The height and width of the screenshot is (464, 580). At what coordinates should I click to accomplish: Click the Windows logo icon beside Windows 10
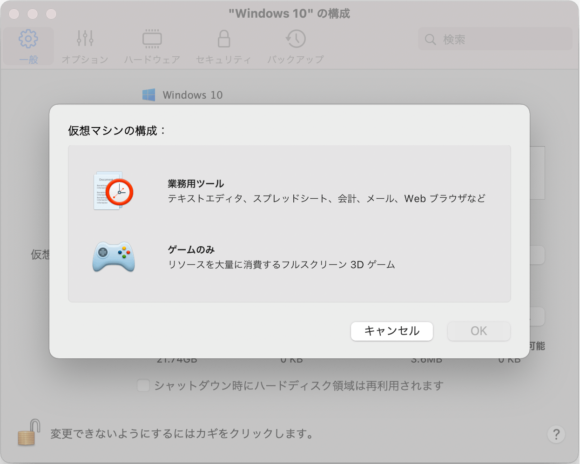(x=149, y=95)
